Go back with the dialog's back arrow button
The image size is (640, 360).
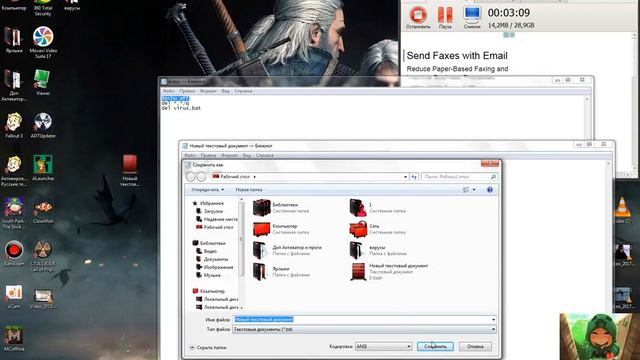coord(191,176)
